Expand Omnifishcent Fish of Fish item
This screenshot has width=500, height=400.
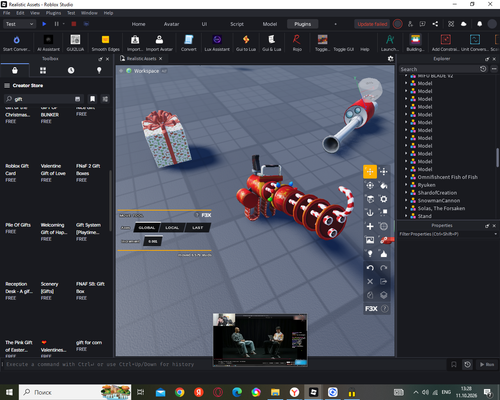point(406,177)
